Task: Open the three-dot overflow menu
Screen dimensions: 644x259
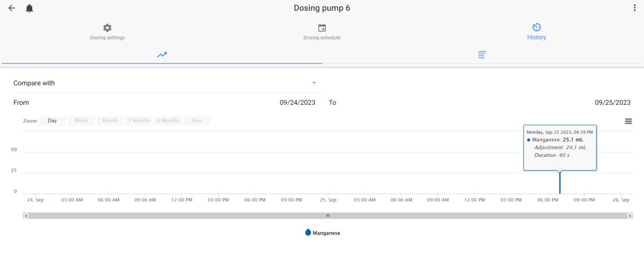Action: (x=635, y=8)
